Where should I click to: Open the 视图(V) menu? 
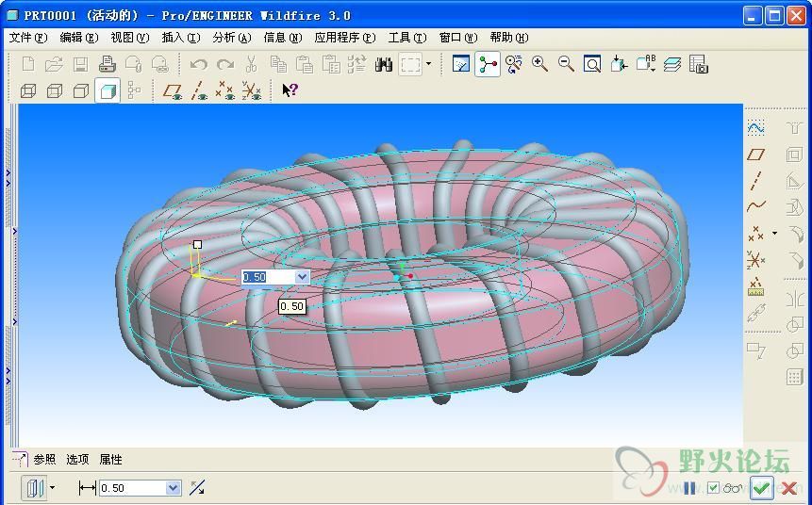(129, 38)
